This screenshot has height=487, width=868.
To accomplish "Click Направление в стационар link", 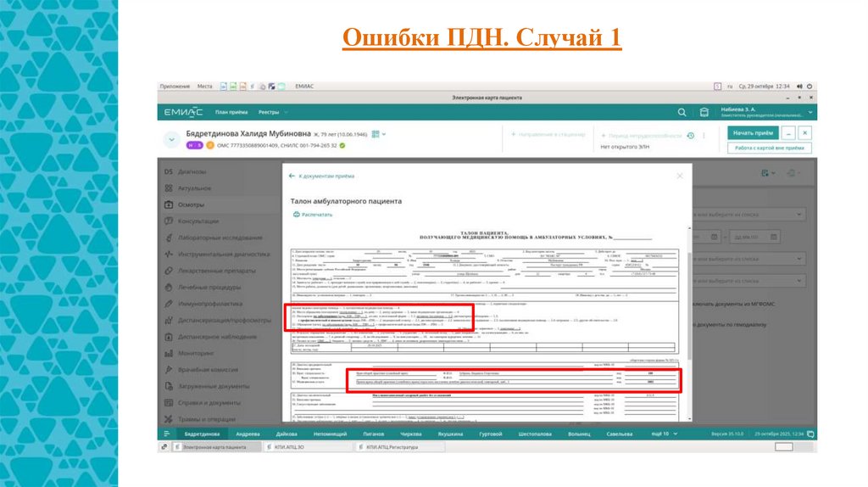I will point(548,135).
